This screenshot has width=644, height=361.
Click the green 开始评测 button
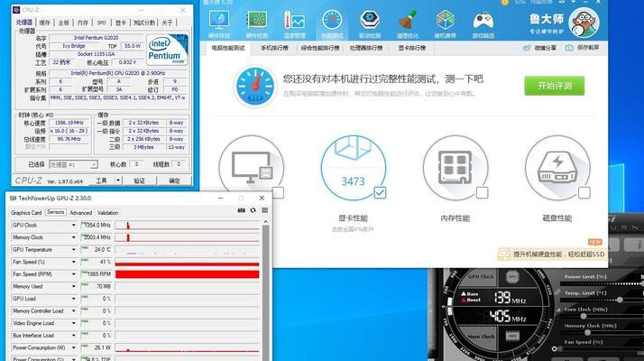pos(555,86)
